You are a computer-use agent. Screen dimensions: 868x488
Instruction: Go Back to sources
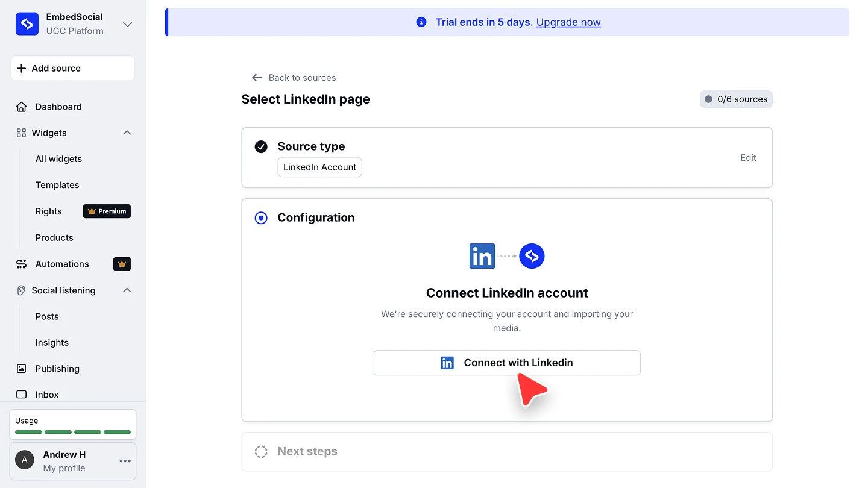tap(302, 78)
